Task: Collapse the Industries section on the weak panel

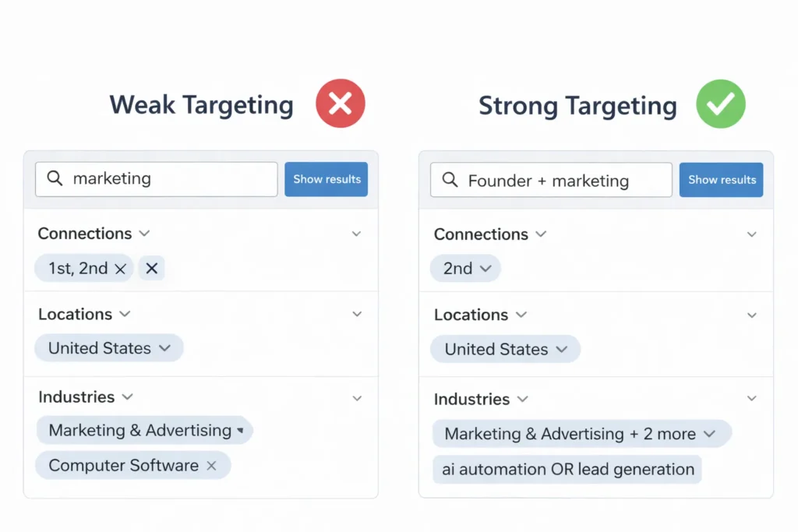Action: pos(357,397)
